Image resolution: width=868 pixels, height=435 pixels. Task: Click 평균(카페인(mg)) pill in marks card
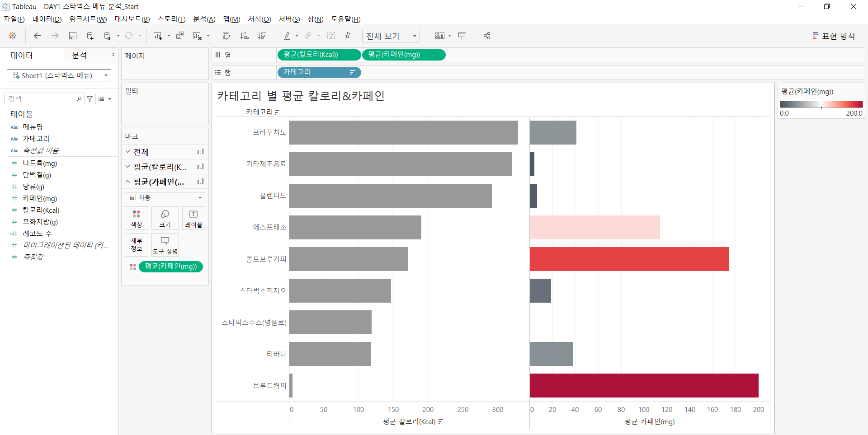(171, 267)
